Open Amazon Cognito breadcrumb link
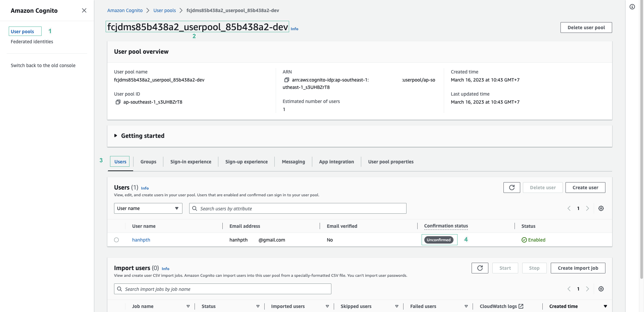 click(125, 10)
